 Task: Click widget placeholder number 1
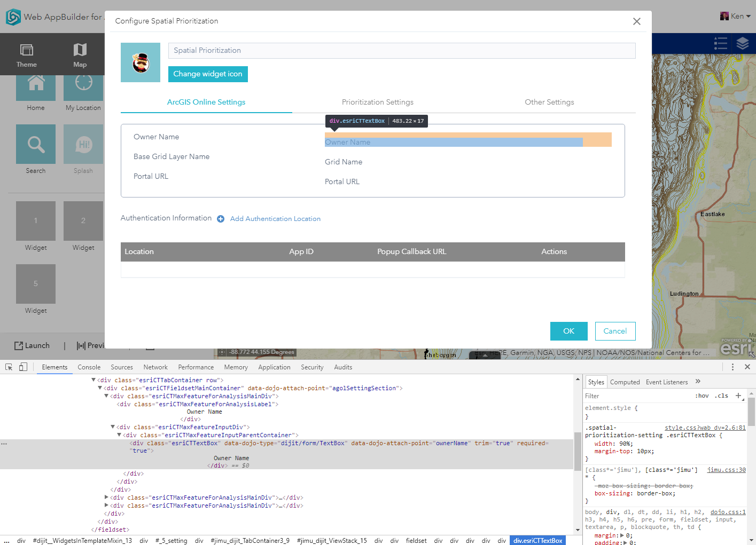[36, 221]
